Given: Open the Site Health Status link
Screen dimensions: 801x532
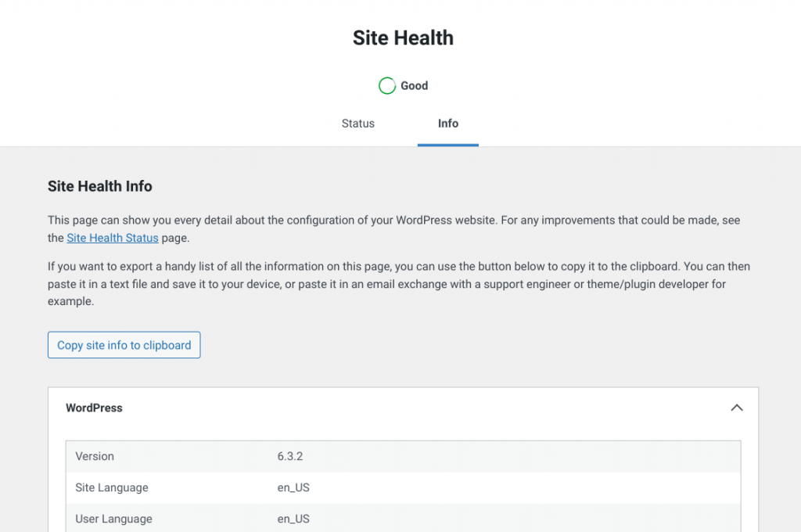Looking at the screenshot, I should (113, 238).
